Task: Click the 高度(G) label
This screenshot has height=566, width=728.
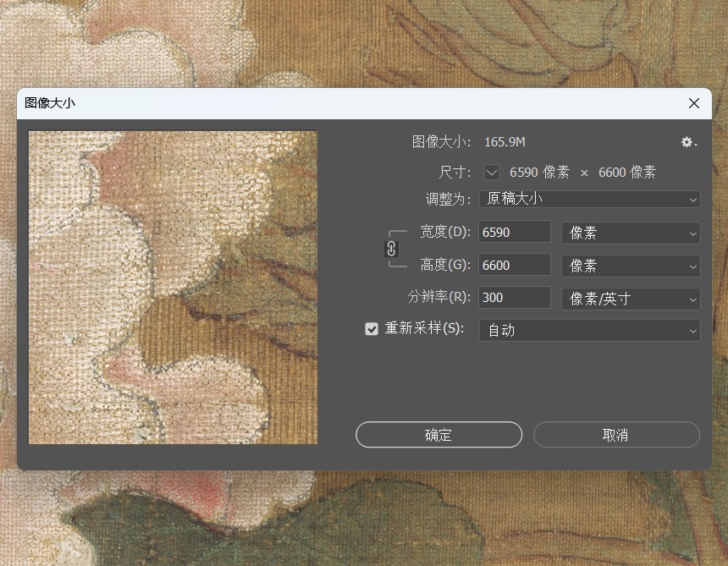Action: pos(445,265)
